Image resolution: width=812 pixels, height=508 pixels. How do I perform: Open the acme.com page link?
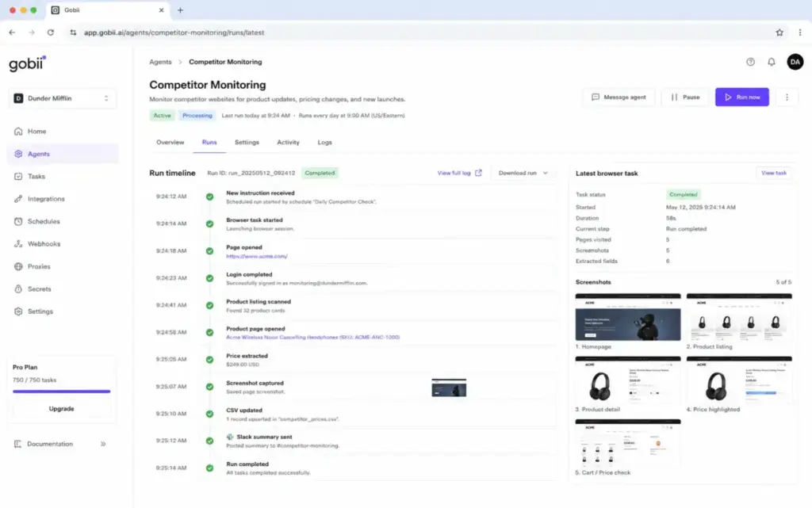coord(257,256)
